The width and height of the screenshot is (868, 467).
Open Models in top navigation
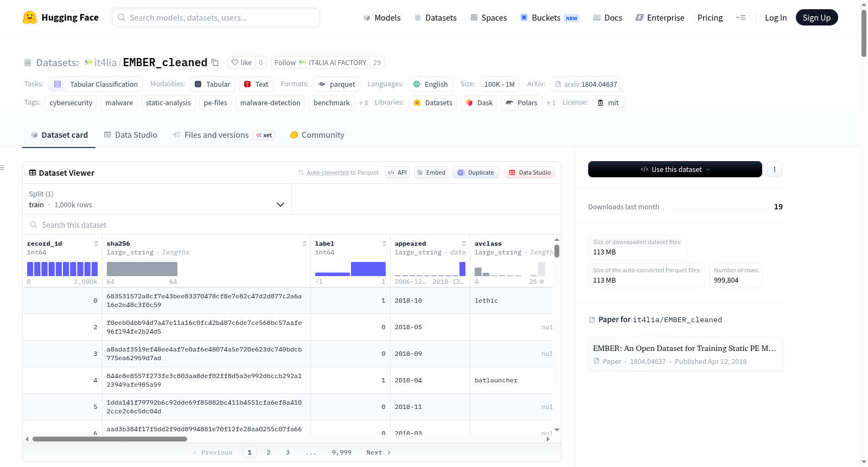[382, 17]
